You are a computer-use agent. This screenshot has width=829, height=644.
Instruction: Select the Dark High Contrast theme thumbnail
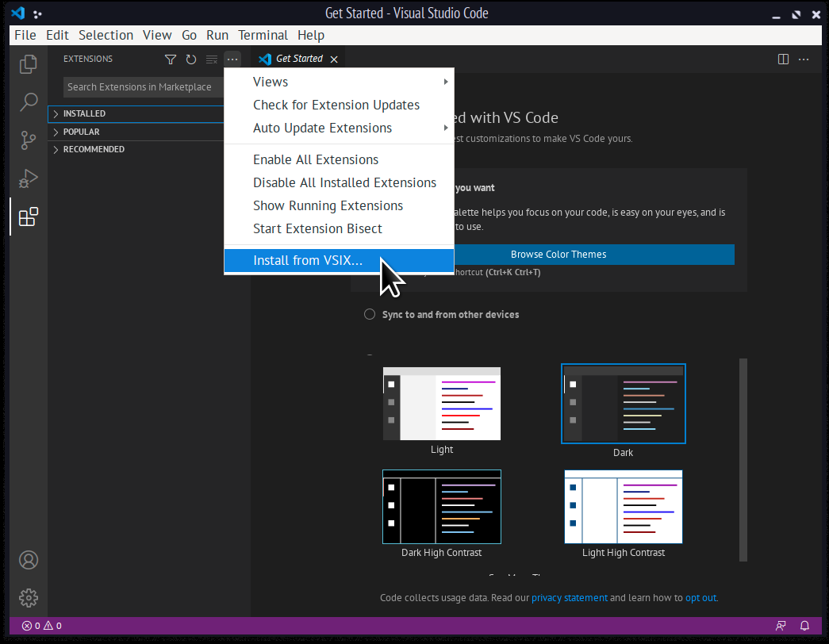point(441,507)
